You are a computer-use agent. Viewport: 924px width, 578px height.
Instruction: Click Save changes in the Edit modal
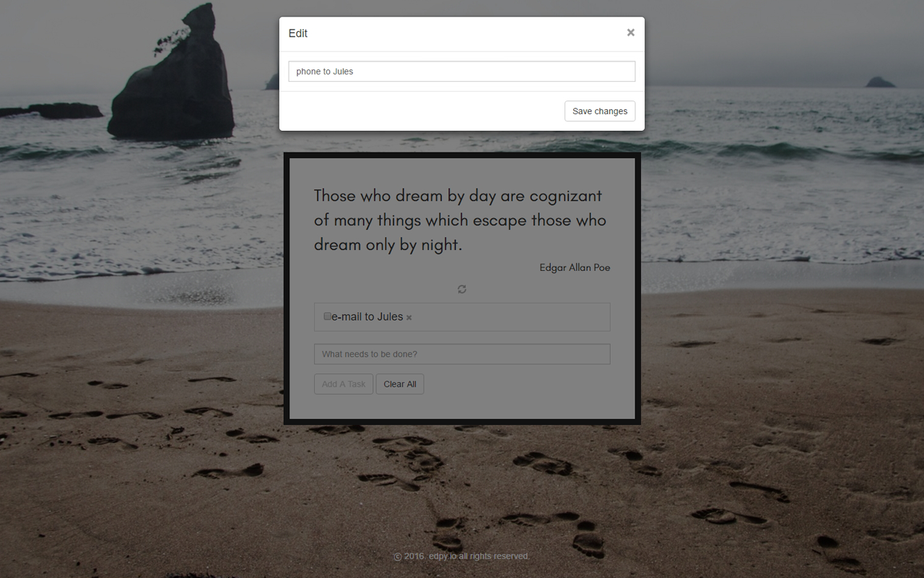point(599,111)
